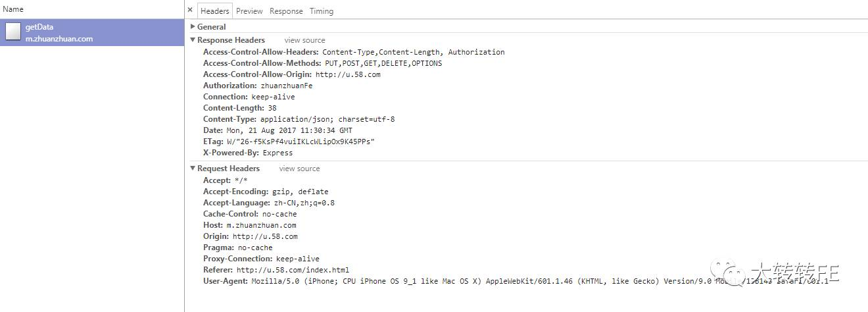
Task: Open the Response tab
Action: [286, 11]
